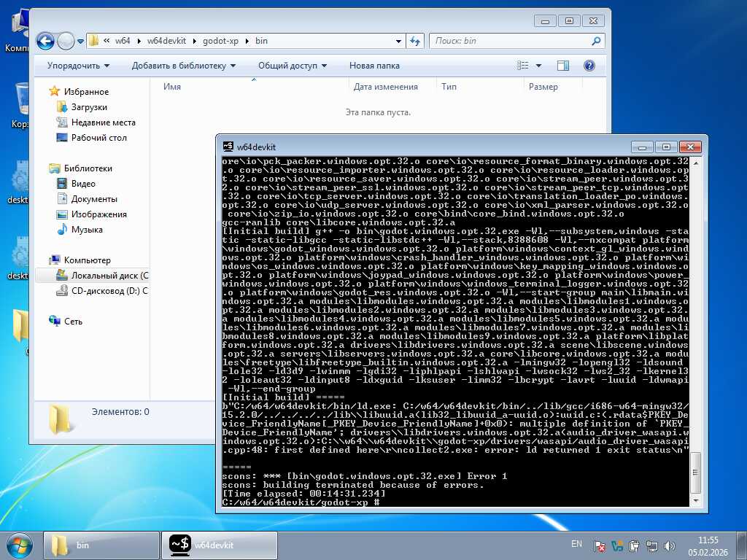Click the search field 'Поиск: bin'

pos(510,41)
